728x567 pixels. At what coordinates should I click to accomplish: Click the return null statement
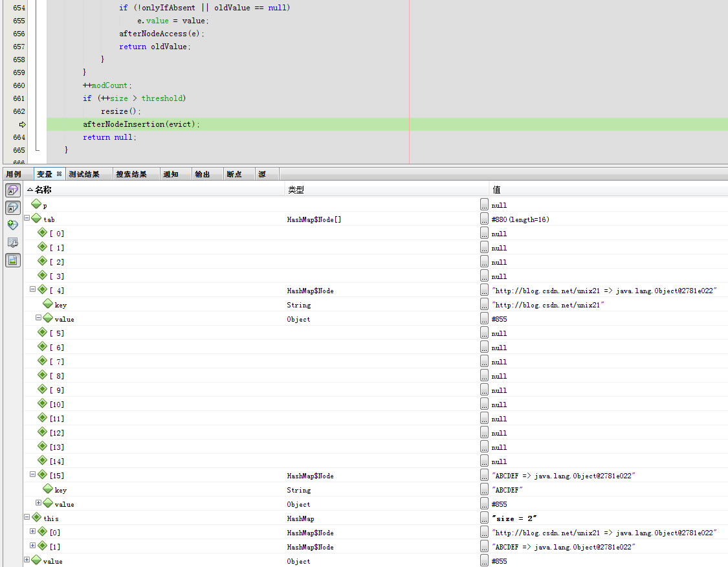click(x=109, y=137)
